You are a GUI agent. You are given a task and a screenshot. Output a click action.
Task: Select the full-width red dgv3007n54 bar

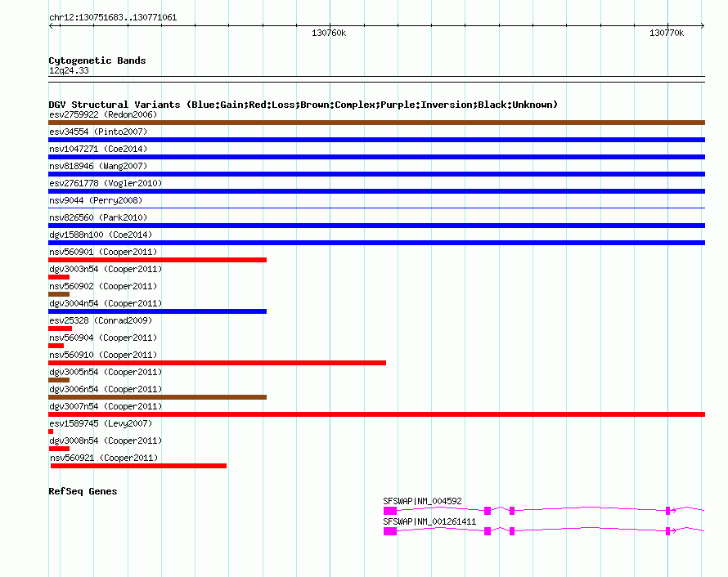(x=376, y=414)
